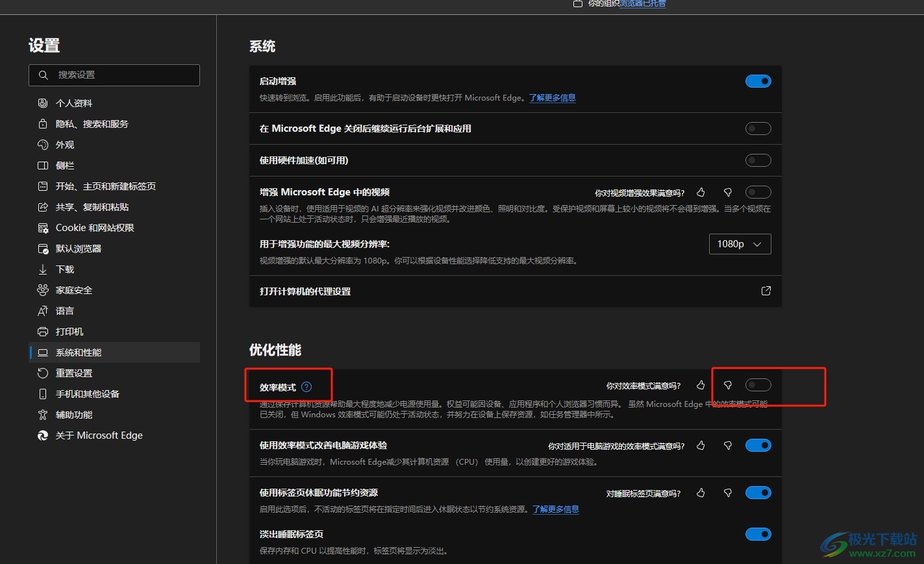Give thumbs up for video enhancement

701,192
